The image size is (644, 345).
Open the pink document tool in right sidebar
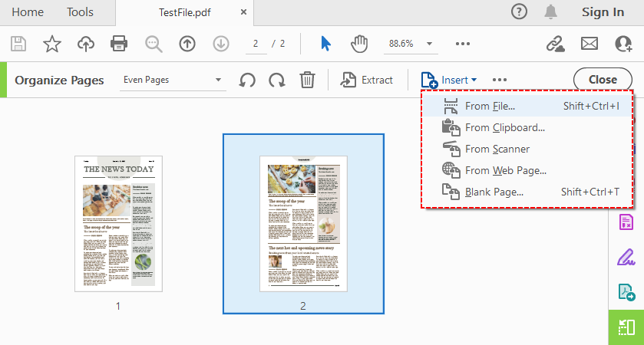[626, 222]
